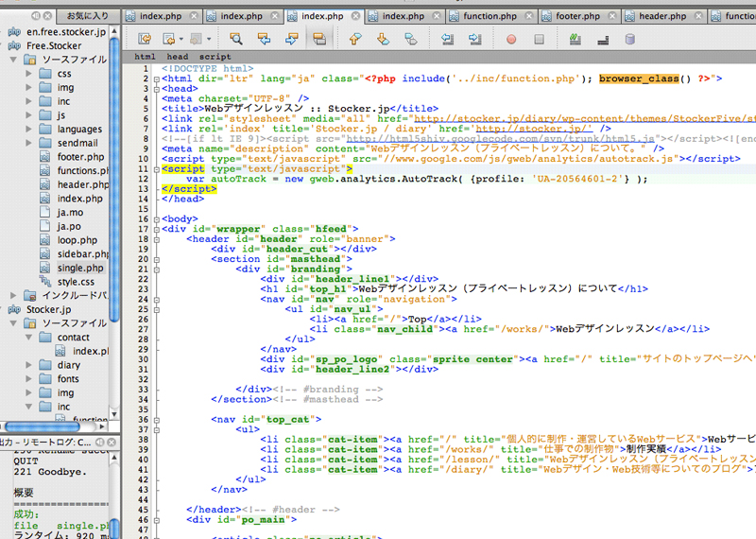This screenshot has height=539, width=756.
Task: Select the html breadcrumb item
Action: pos(145,57)
